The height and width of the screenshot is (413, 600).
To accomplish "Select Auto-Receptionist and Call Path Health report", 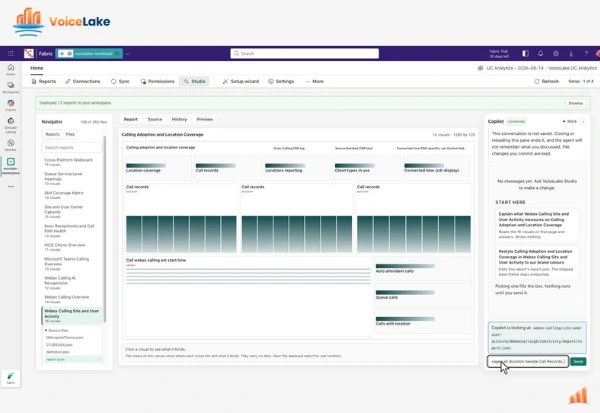I will tap(71, 231).
